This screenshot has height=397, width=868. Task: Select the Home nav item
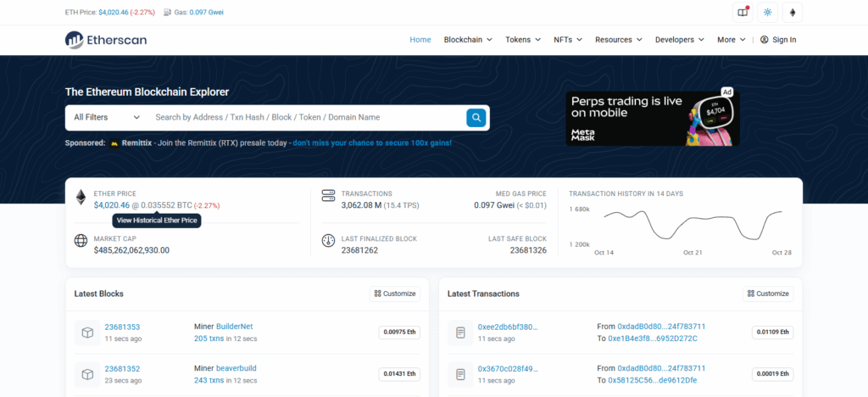[x=420, y=40]
